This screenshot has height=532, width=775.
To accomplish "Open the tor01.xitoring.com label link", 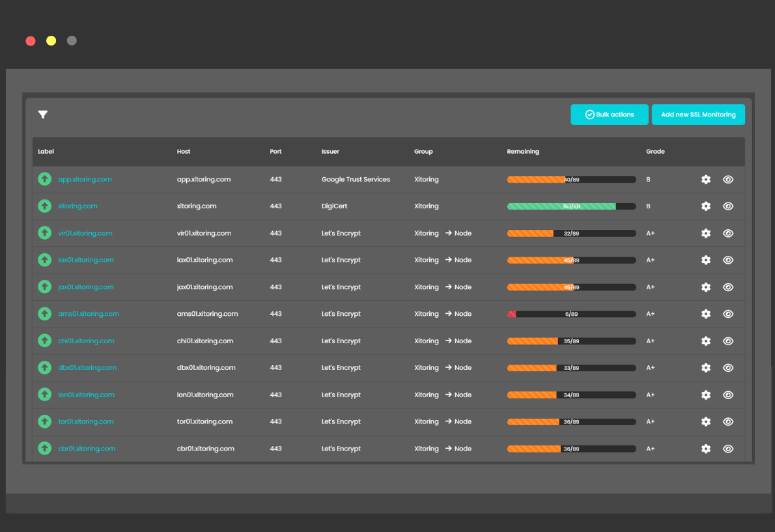I will pyautogui.click(x=86, y=421).
